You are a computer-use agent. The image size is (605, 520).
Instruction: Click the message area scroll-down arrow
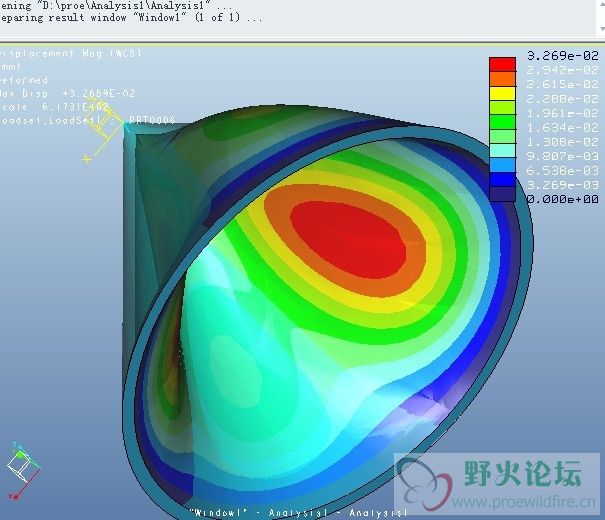click(602, 29)
